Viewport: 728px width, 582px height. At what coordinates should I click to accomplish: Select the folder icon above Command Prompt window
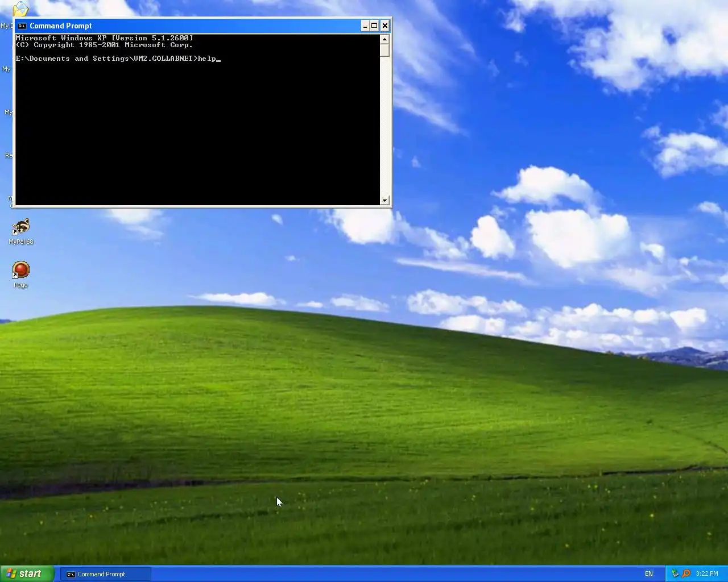tap(20, 9)
